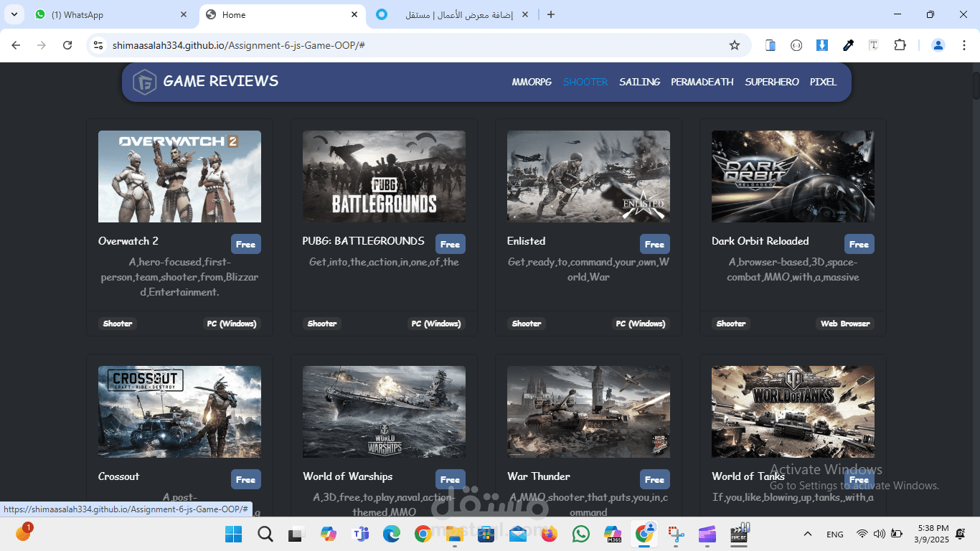
Task: Click the Free badge on Crossout
Action: pos(246,479)
